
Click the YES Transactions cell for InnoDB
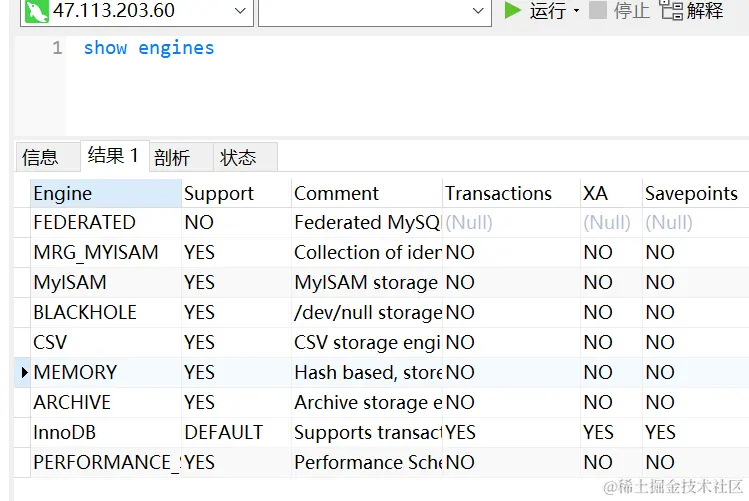pyautogui.click(x=511, y=433)
